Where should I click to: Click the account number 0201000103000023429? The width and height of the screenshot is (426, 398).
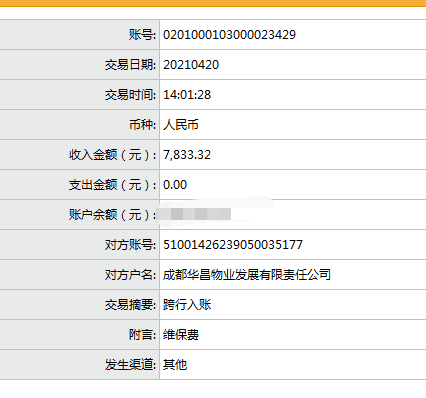(x=229, y=35)
